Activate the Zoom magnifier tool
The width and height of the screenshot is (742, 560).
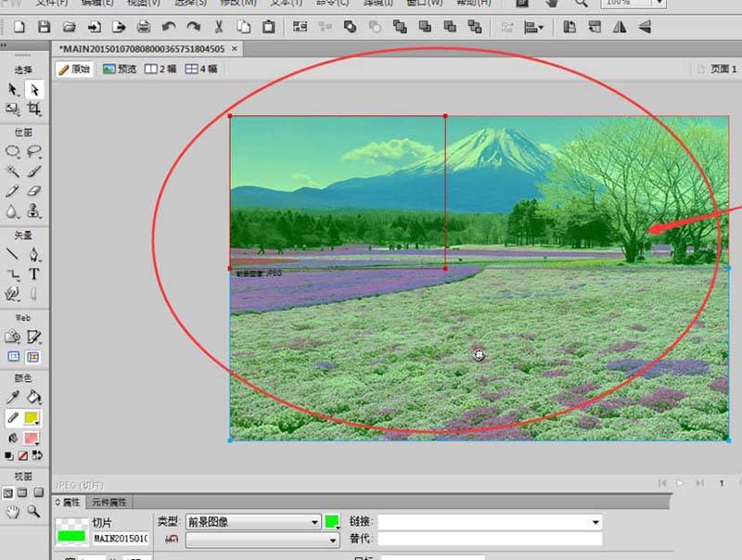coord(33,511)
